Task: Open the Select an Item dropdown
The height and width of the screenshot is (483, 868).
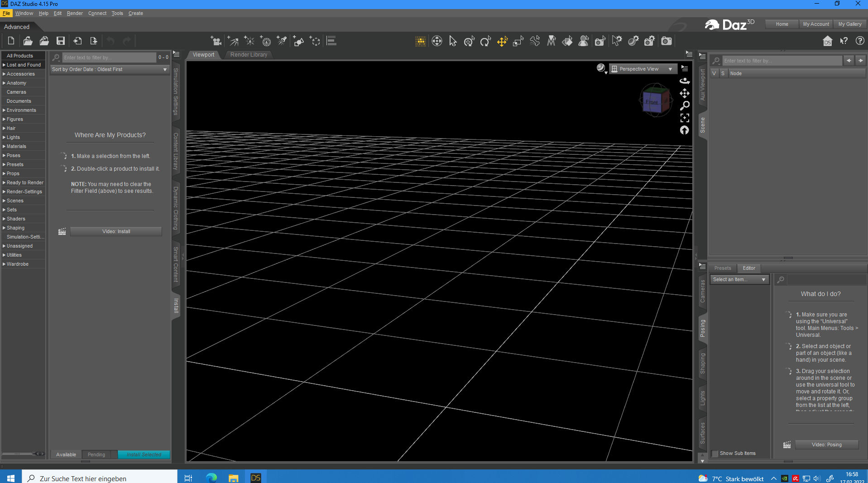Action: [x=739, y=280]
